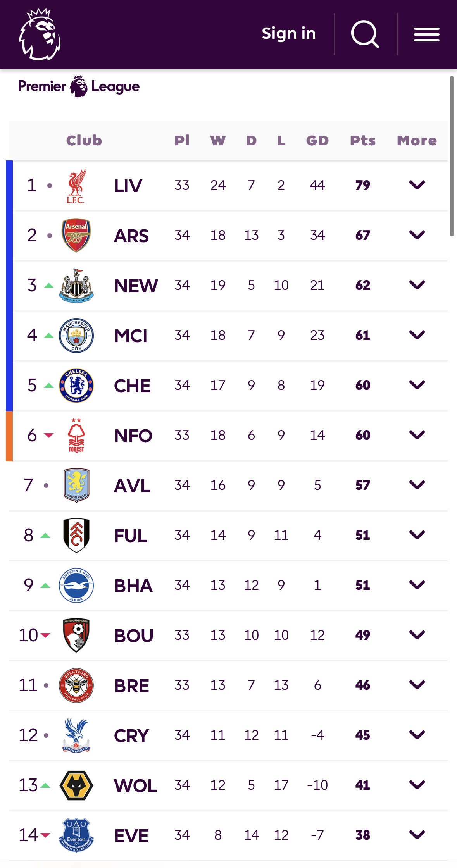The width and height of the screenshot is (457, 868).
Task: Click the Newcastle United crest
Action: [76, 286]
